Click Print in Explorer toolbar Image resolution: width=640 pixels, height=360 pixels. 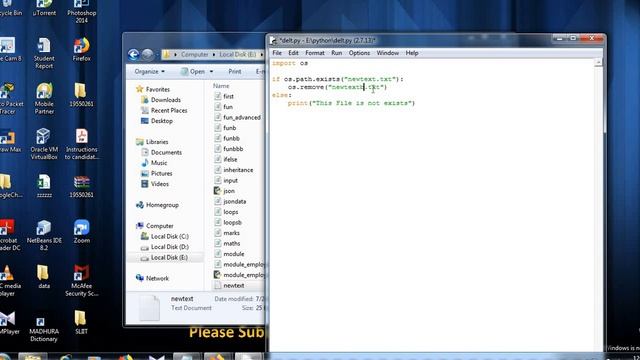point(235,71)
